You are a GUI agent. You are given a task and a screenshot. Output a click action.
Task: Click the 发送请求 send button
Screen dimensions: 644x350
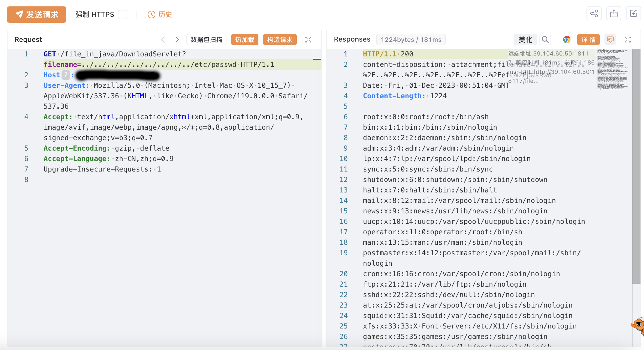click(37, 15)
